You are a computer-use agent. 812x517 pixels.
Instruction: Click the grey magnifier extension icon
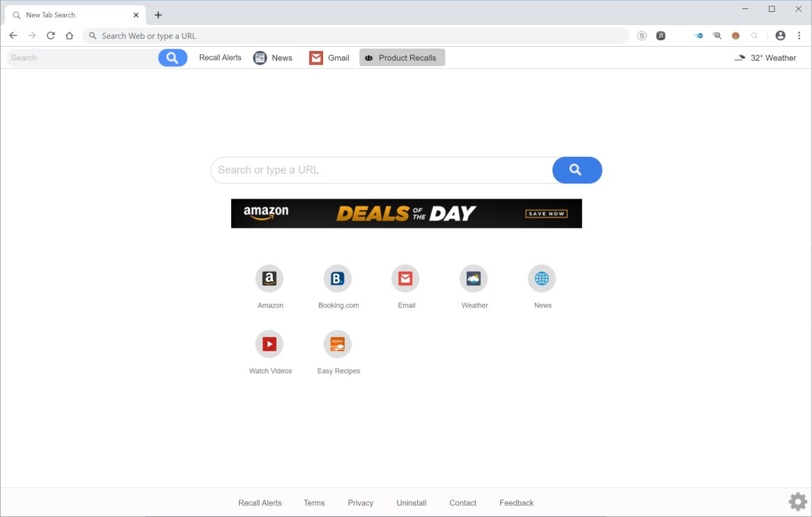[x=754, y=36]
